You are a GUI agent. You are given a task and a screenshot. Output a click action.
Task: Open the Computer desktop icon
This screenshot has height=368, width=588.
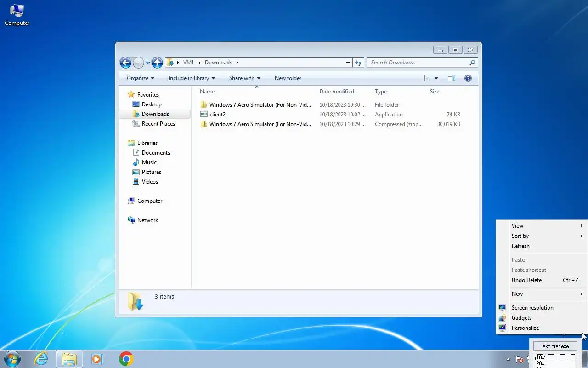[x=17, y=15]
